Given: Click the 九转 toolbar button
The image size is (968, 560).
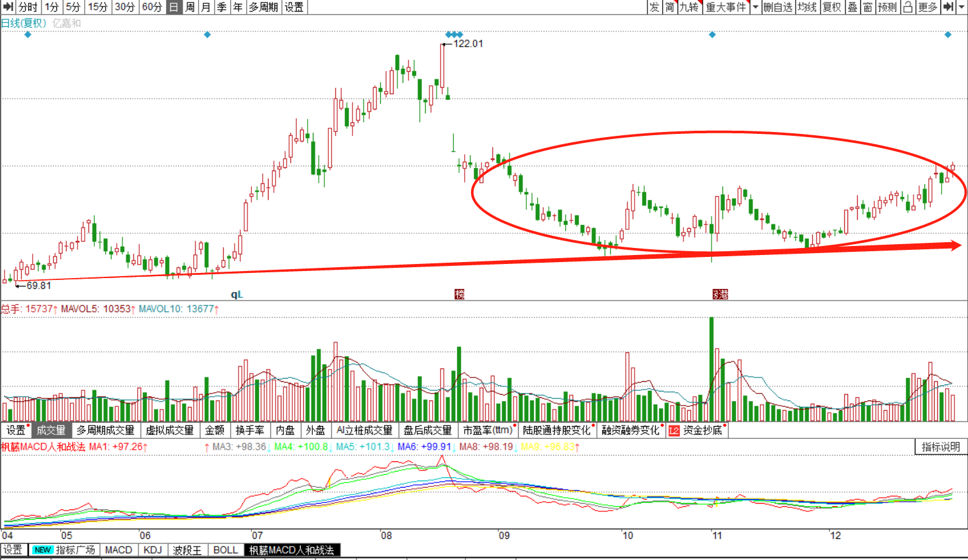Looking at the screenshot, I should point(689,7).
